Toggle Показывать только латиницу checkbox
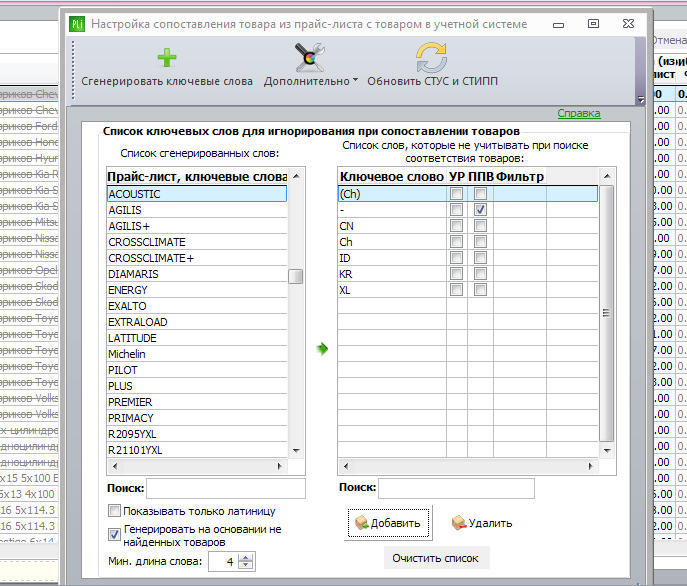The image size is (687, 586). [114, 511]
